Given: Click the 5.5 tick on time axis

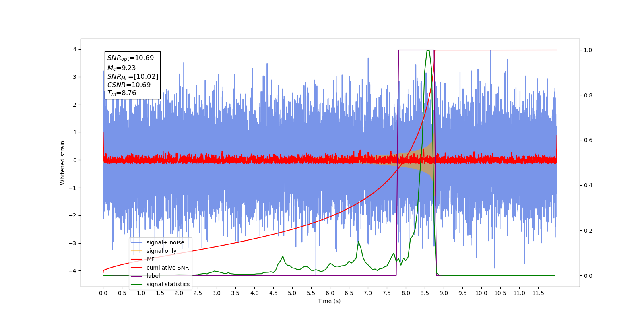Looking at the screenshot, I should (x=311, y=293).
